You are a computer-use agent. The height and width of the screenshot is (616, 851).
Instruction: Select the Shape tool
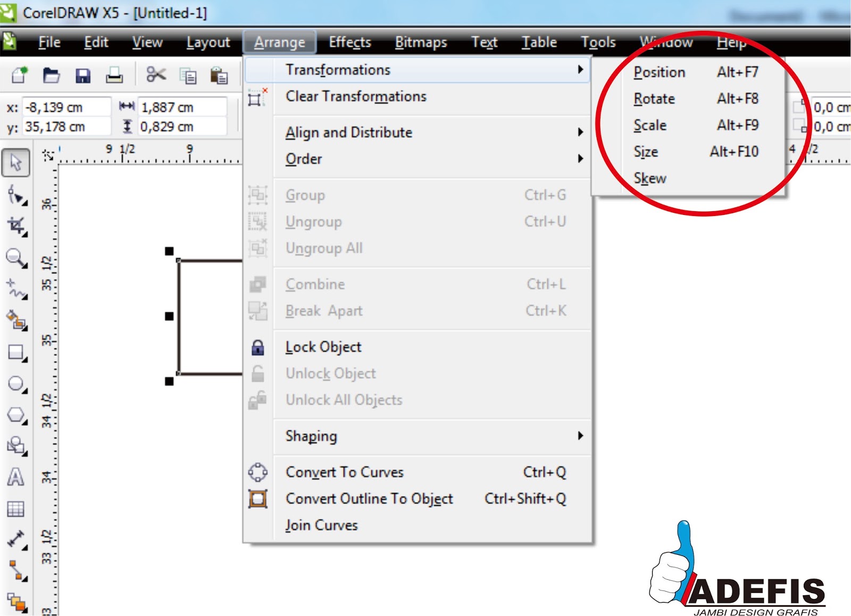click(16, 196)
